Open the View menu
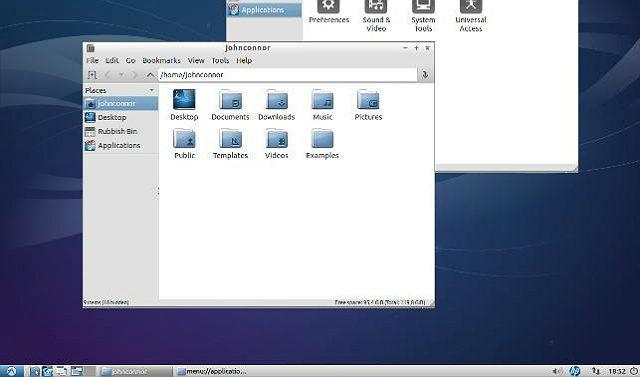 click(196, 60)
